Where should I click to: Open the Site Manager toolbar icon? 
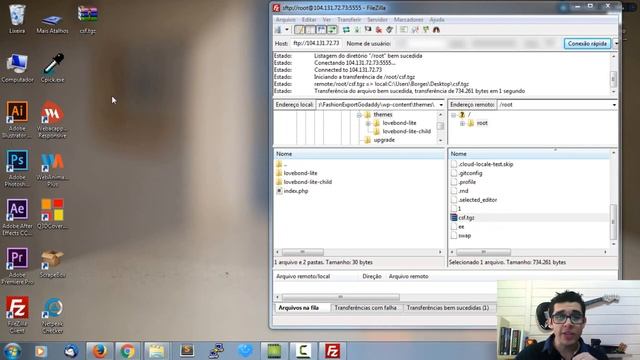click(278, 30)
